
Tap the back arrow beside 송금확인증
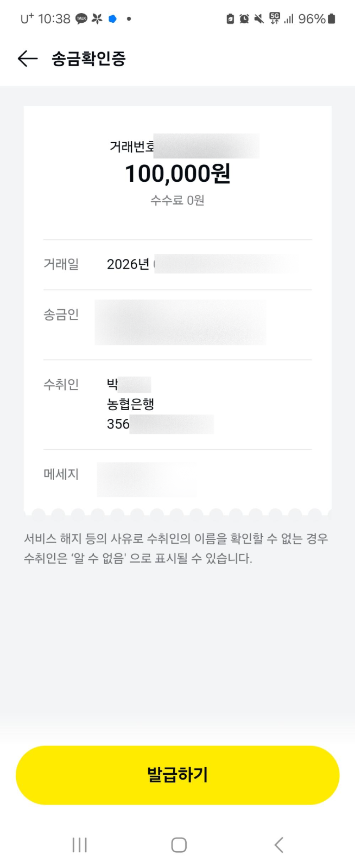27,59
